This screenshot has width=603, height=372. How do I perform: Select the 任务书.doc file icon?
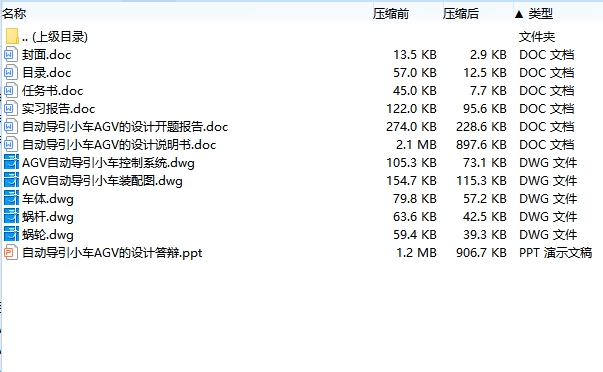tap(10, 91)
